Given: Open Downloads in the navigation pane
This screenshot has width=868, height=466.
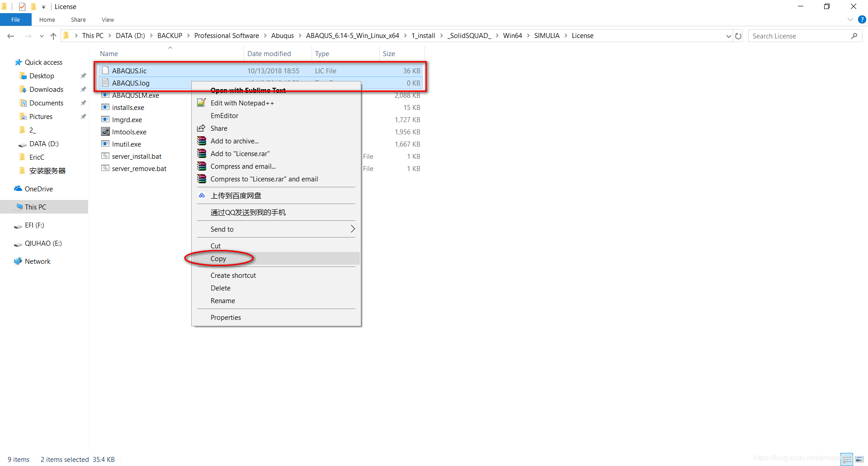Looking at the screenshot, I should click(46, 90).
